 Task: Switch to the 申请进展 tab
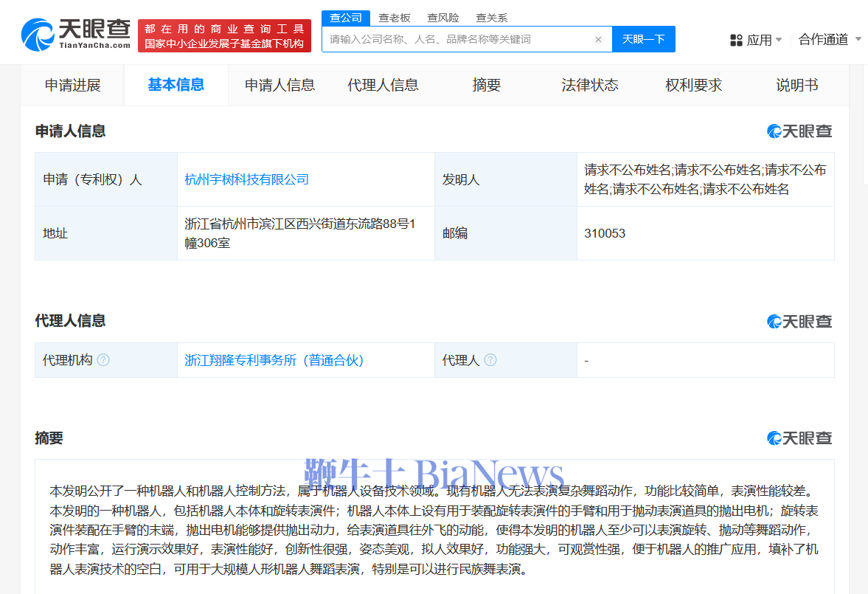click(72, 86)
